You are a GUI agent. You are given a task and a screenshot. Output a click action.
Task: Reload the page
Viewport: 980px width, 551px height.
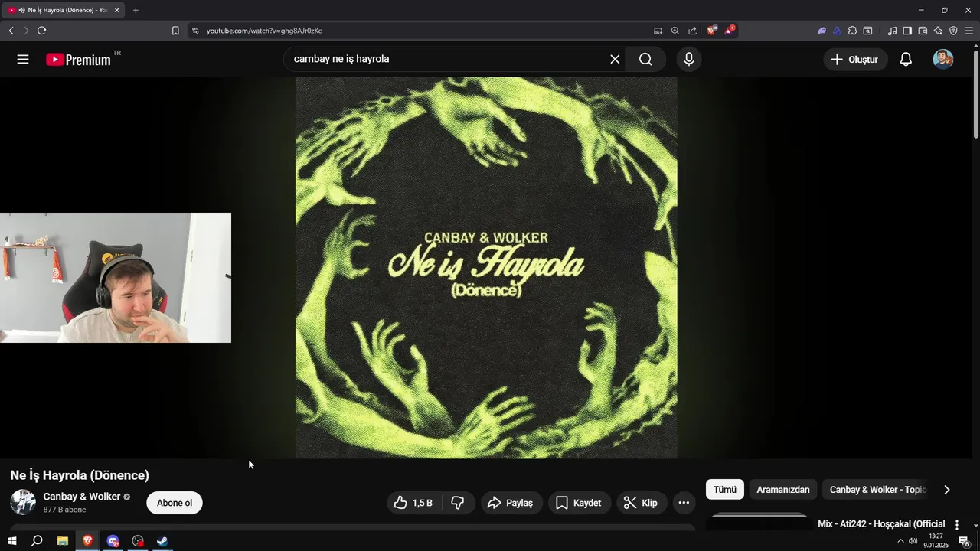point(41,31)
